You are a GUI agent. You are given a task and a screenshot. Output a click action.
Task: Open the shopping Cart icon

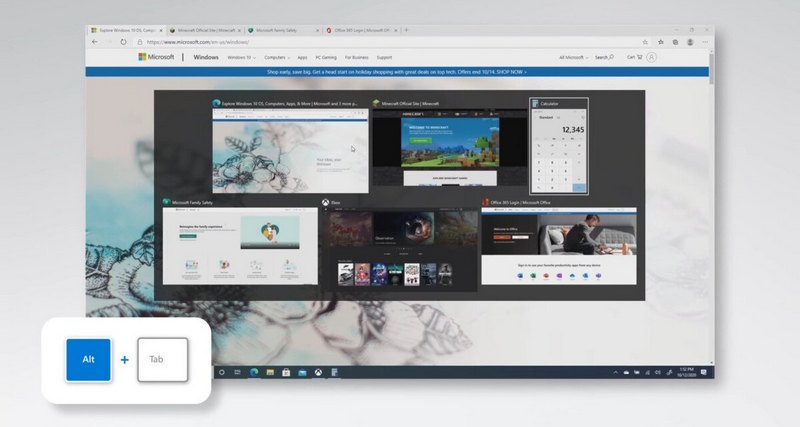[x=633, y=57]
